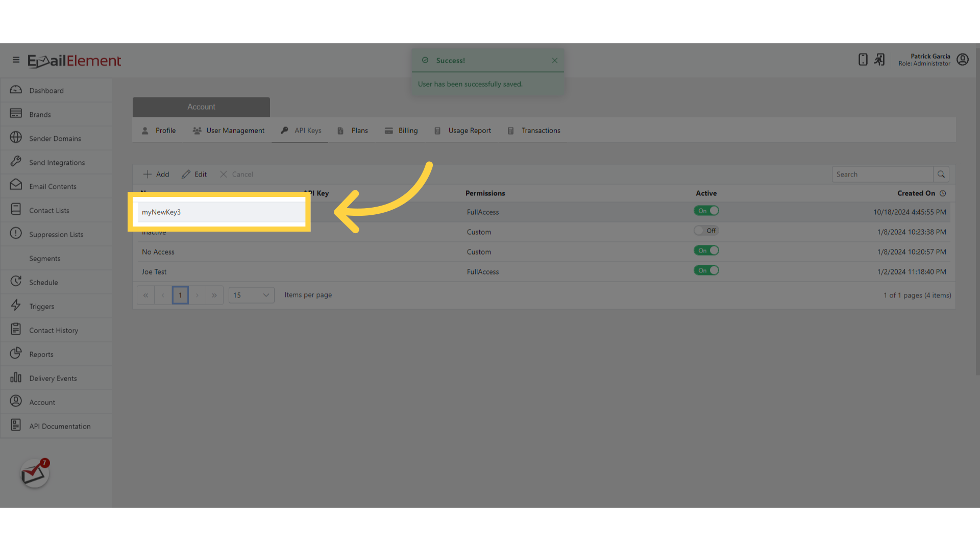Image resolution: width=980 pixels, height=551 pixels.
Task: Click the EmailElement logo
Action: pyautogui.click(x=75, y=61)
